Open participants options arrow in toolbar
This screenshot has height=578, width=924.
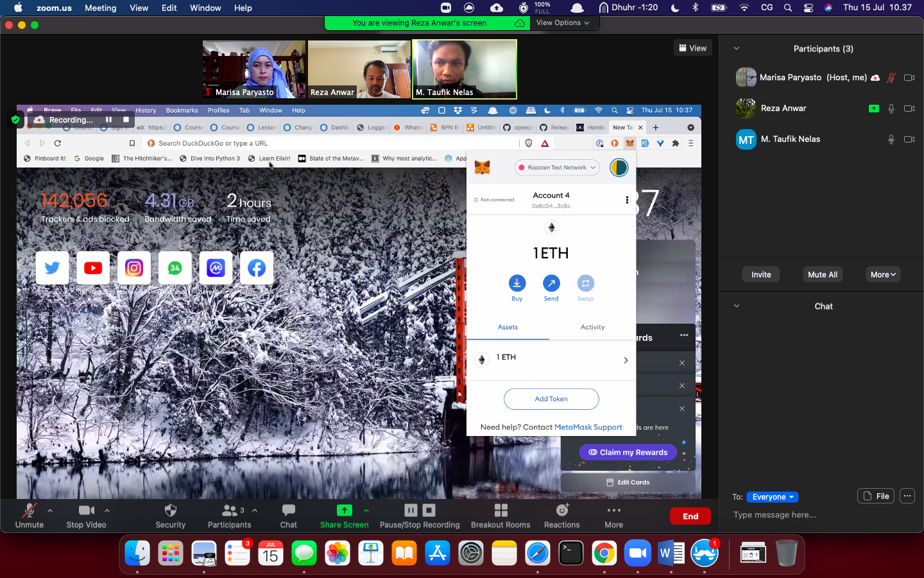coord(255,511)
